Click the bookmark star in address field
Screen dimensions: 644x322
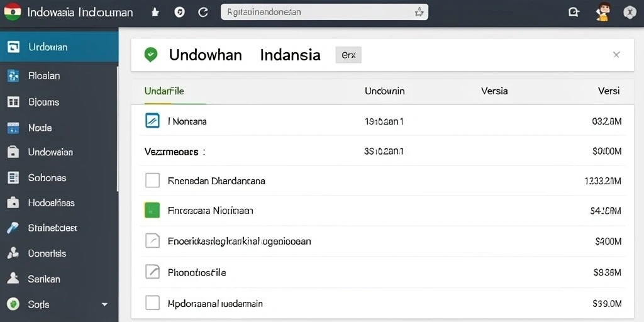pos(419,13)
